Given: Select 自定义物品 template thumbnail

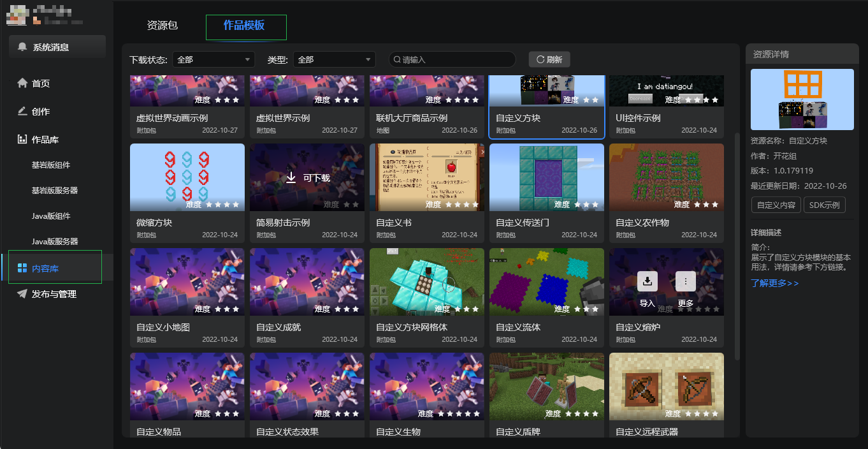Looking at the screenshot, I should pos(187,386).
